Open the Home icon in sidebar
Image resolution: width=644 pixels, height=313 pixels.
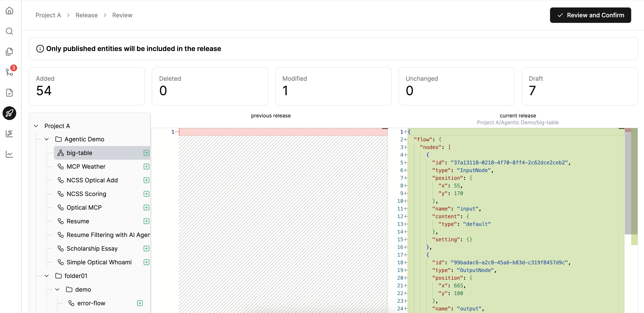pos(9,10)
